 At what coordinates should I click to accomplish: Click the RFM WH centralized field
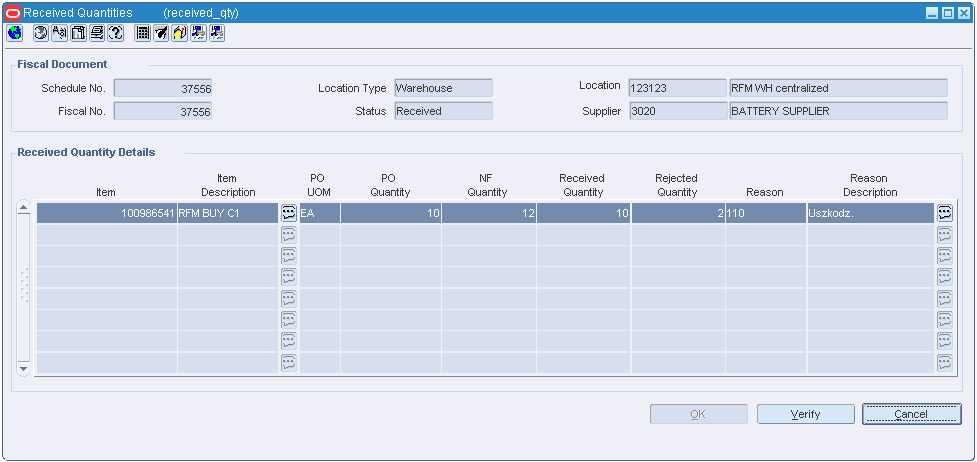point(838,88)
